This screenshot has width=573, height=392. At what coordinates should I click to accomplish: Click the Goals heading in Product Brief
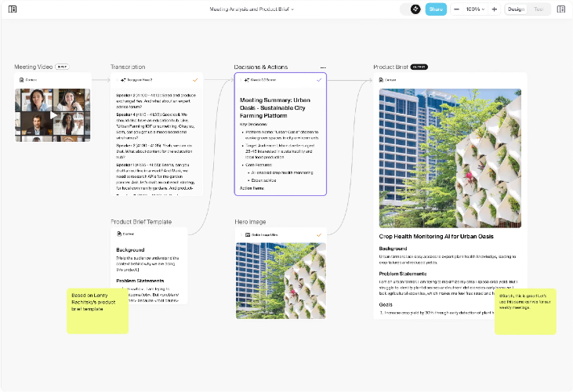click(386, 304)
